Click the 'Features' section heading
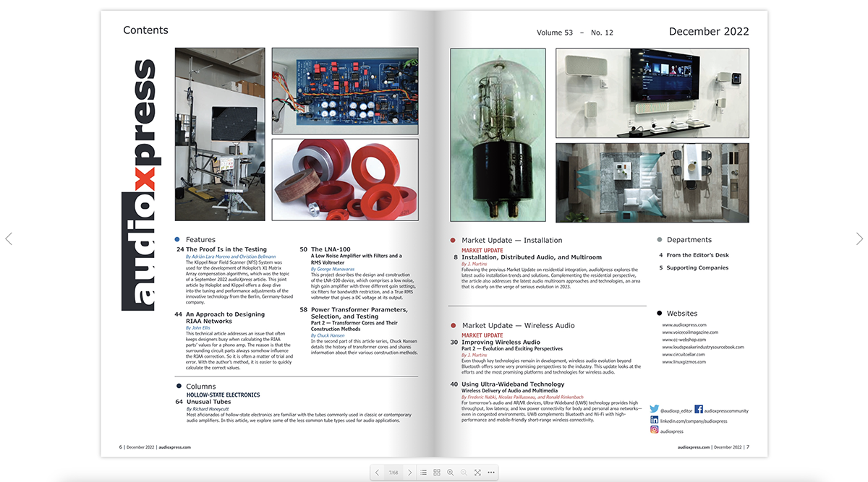Viewport: 868px width, 482px height. (x=200, y=240)
